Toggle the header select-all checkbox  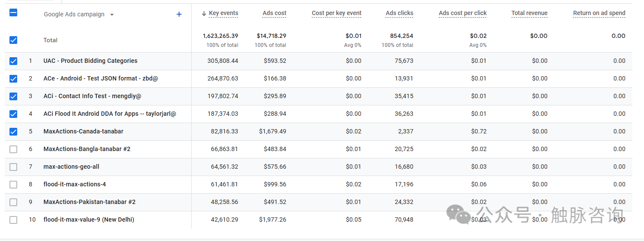13,12
